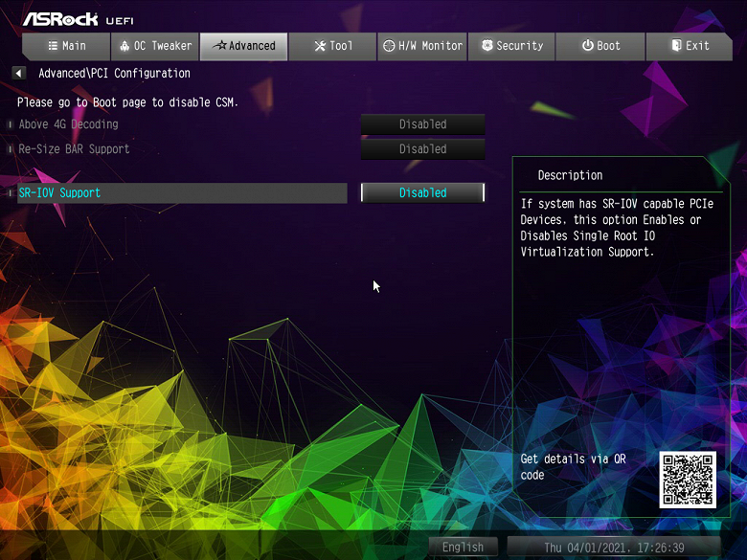
Task: Click the English language button
Action: tap(463, 548)
